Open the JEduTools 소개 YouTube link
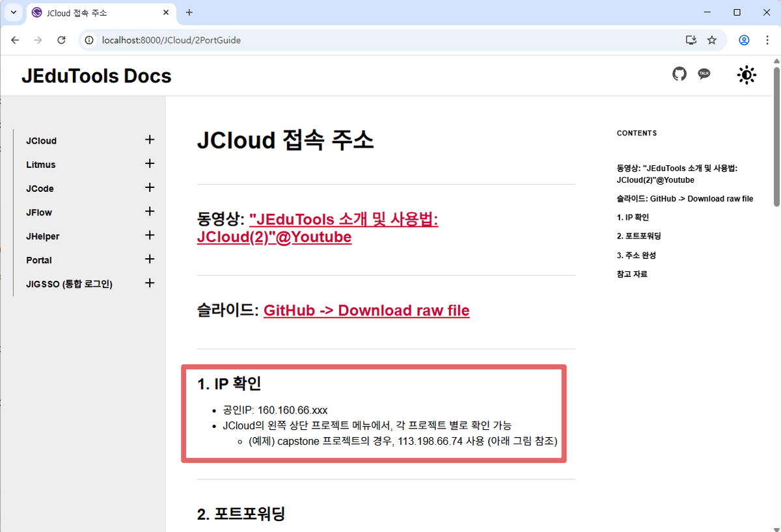Screen dimensions: 781x532 (x=343, y=220)
